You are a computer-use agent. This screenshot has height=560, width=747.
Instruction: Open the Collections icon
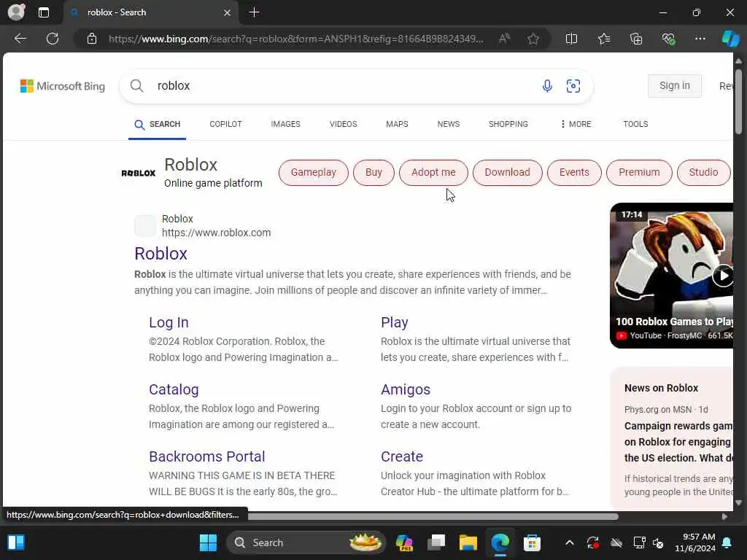tap(636, 39)
